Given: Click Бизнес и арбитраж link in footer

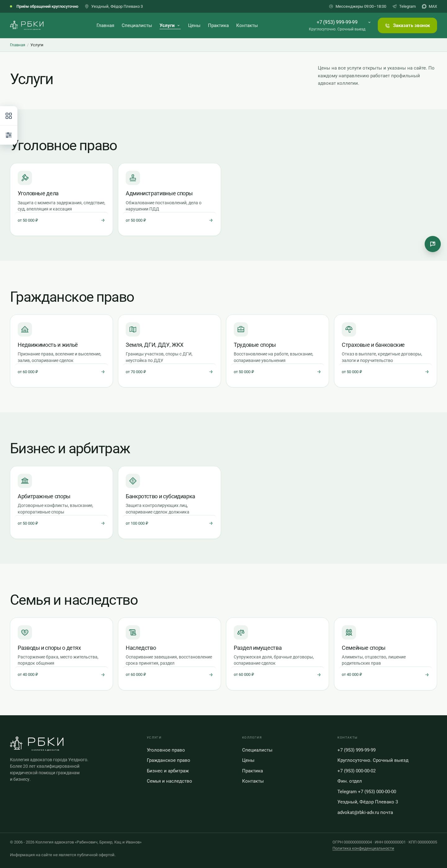Looking at the screenshot, I should (168, 771).
